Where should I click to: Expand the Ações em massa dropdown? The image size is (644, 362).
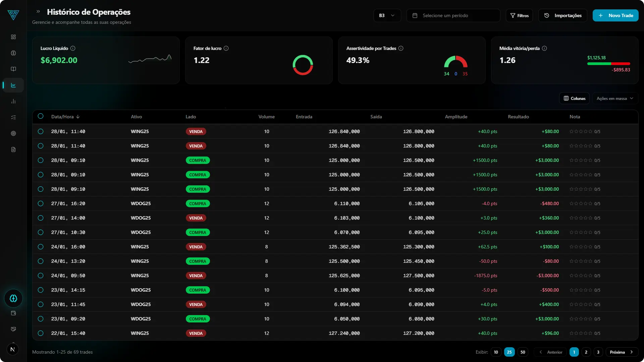click(x=615, y=98)
